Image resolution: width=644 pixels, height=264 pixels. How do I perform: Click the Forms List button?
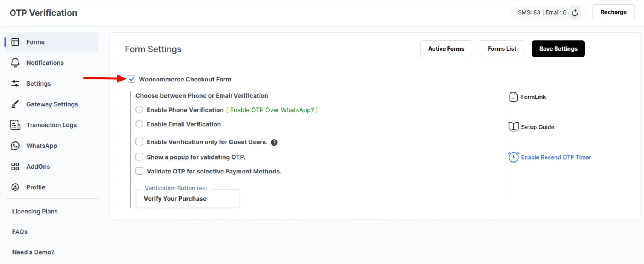coord(502,49)
